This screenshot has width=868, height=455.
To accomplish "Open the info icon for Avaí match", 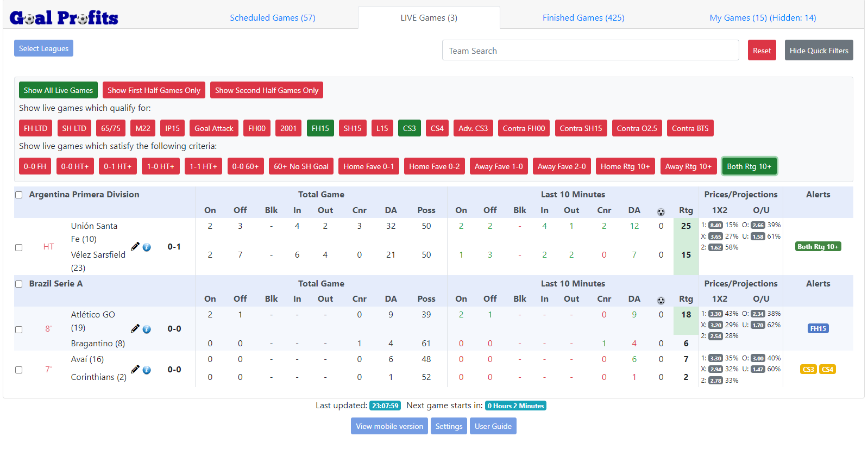I will click(147, 370).
